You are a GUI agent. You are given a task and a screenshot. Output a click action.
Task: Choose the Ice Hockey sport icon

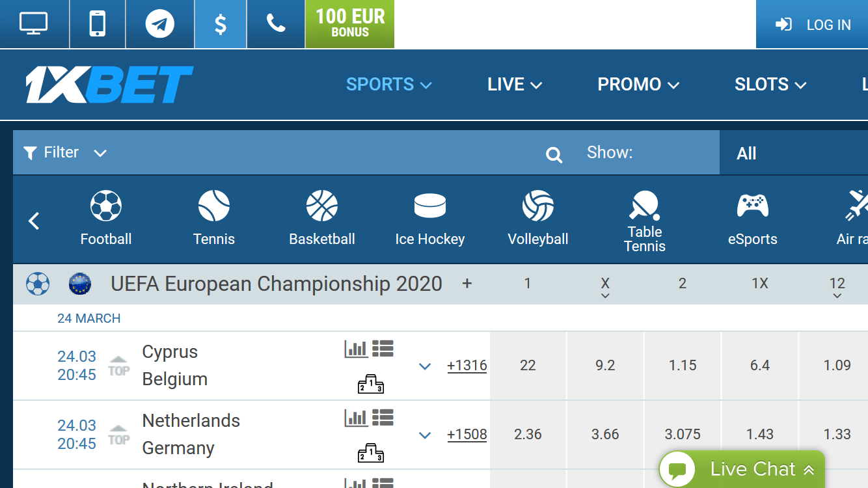point(430,218)
